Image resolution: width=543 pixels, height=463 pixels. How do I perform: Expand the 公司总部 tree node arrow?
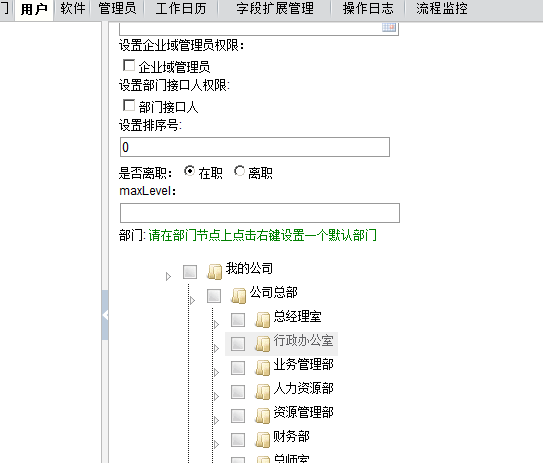click(193, 301)
